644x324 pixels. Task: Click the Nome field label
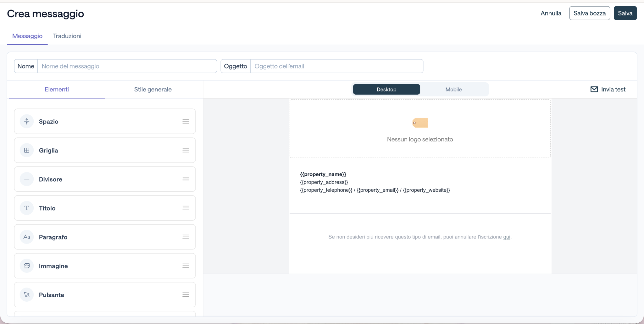[26, 66]
